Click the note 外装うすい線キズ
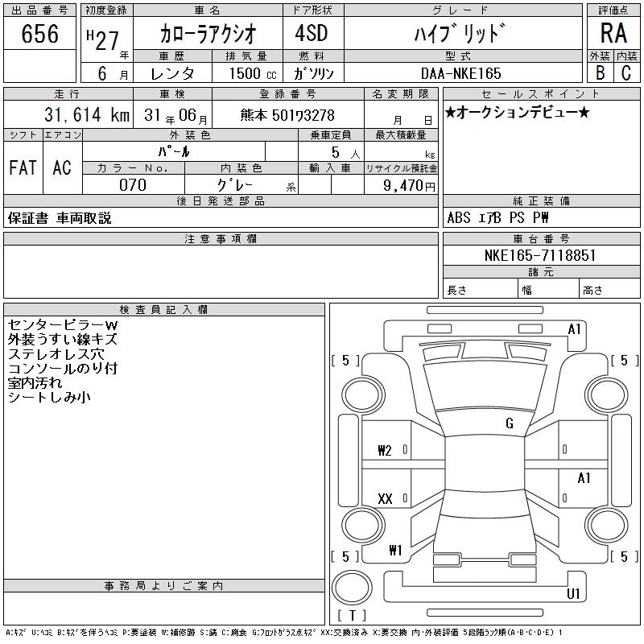 click(63, 339)
